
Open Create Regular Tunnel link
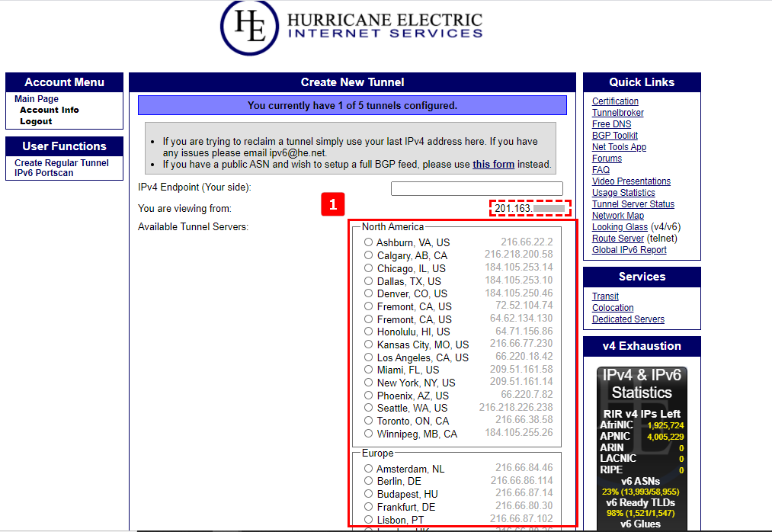coord(62,163)
